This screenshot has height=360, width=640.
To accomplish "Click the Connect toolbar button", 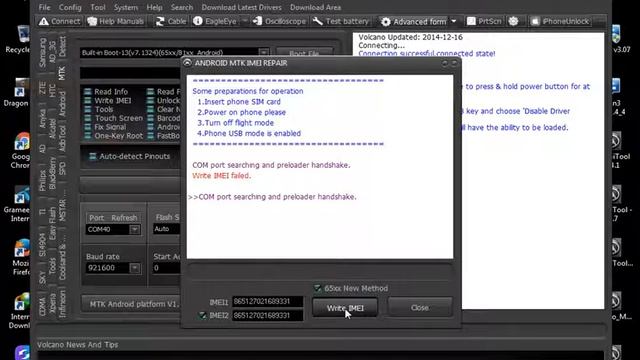I will pyautogui.click(x=60, y=21).
